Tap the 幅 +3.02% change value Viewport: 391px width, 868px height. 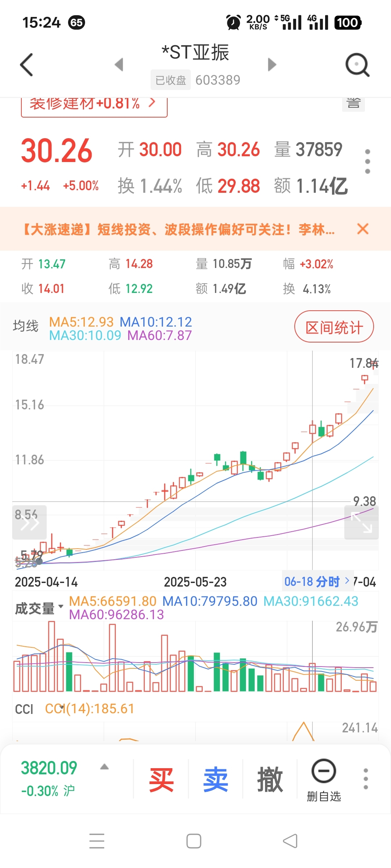tap(308, 264)
